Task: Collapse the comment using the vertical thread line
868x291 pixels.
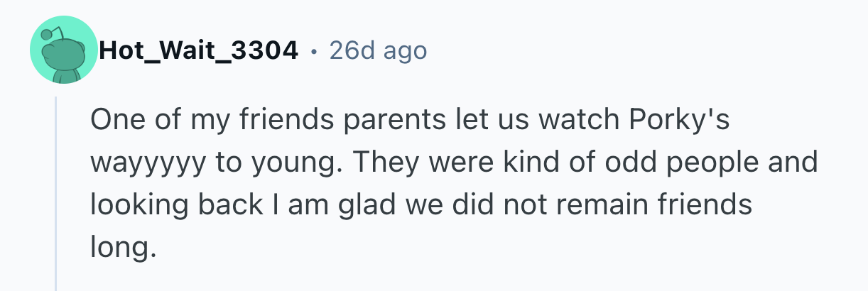Action: [x=56, y=193]
